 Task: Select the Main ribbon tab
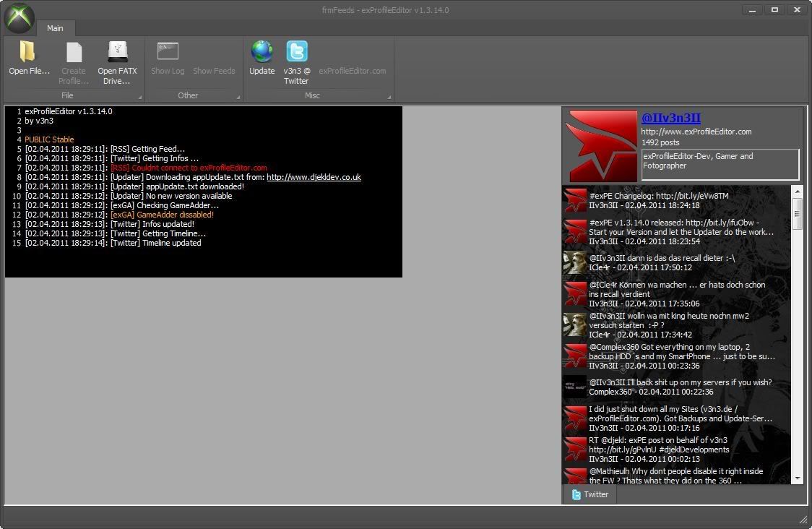(55, 28)
